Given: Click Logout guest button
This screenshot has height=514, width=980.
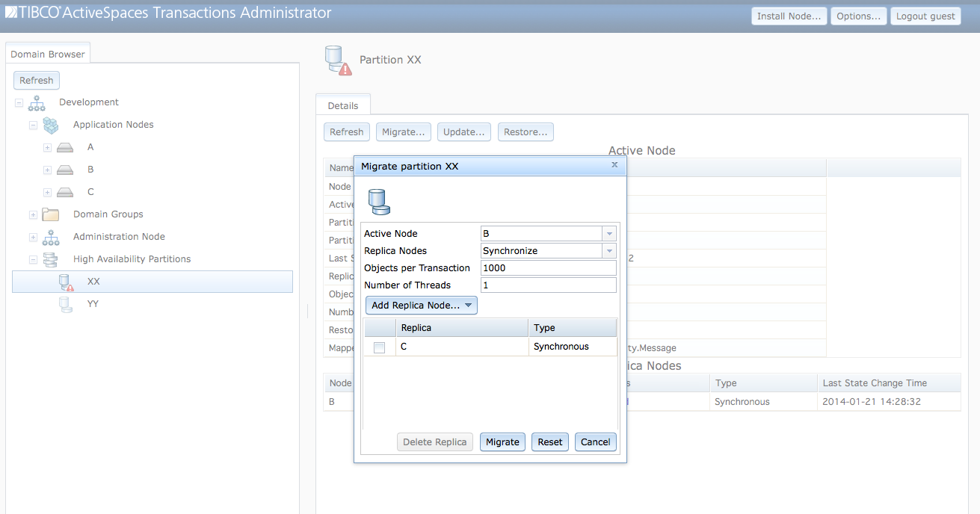Looking at the screenshot, I should [x=925, y=16].
